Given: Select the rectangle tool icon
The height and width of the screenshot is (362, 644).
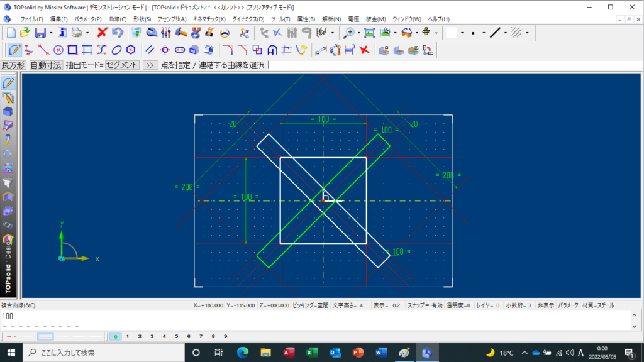Looking at the screenshot, I should [x=73, y=50].
